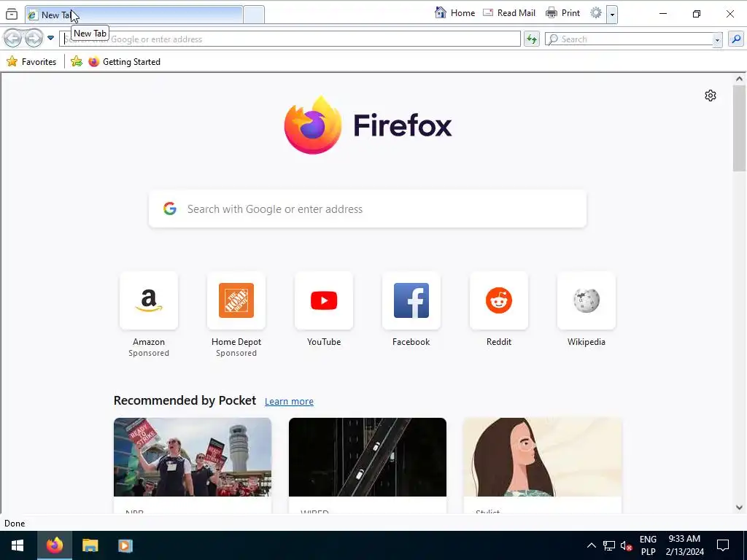
Task: Click the page scrollbar up arrow
Action: [740, 79]
